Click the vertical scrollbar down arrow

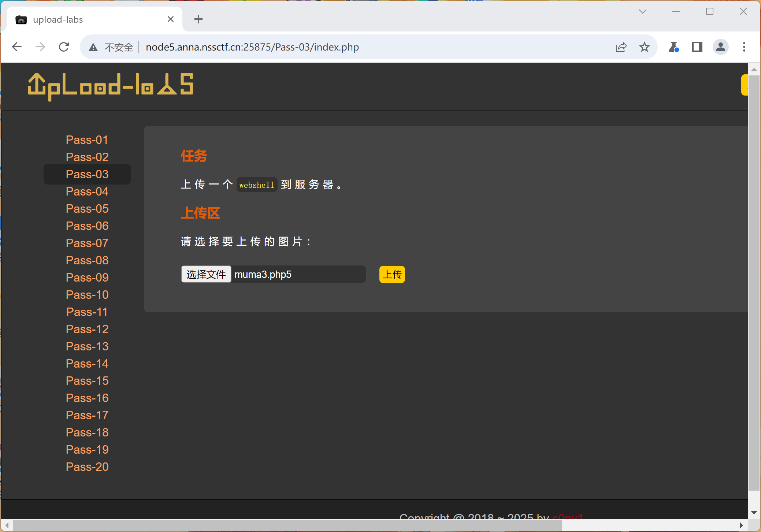click(x=754, y=513)
